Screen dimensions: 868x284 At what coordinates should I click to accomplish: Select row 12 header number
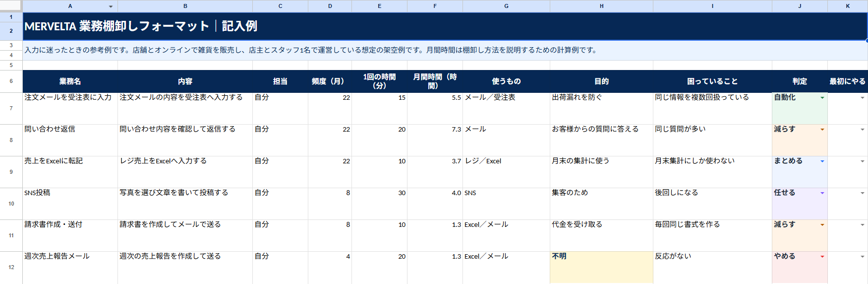pos(11,267)
